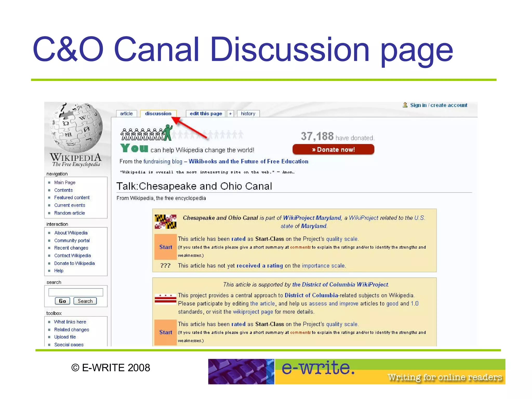Switch to the article tab
Image resolution: width=532 pixels, height=399 pixels.
coord(126,114)
